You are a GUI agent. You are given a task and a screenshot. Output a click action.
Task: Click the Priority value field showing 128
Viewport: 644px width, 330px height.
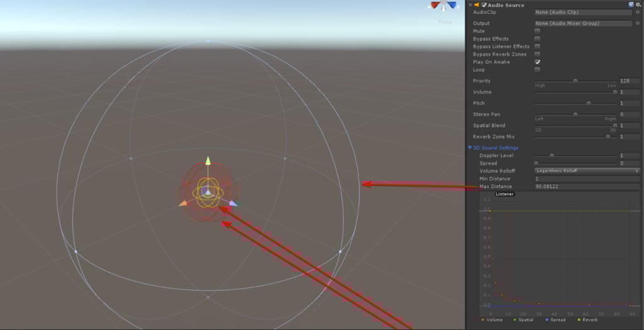pyautogui.click(x=629, y=81)
